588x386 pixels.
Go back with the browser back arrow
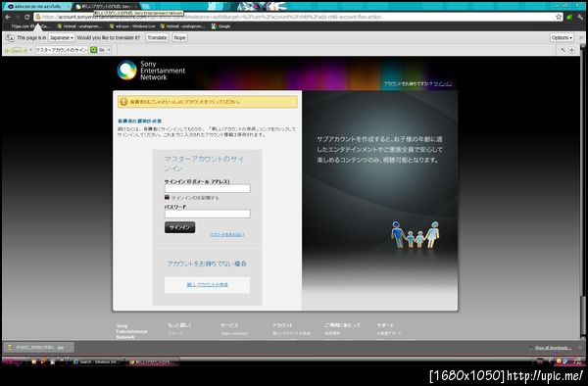[x=8, y=17]
